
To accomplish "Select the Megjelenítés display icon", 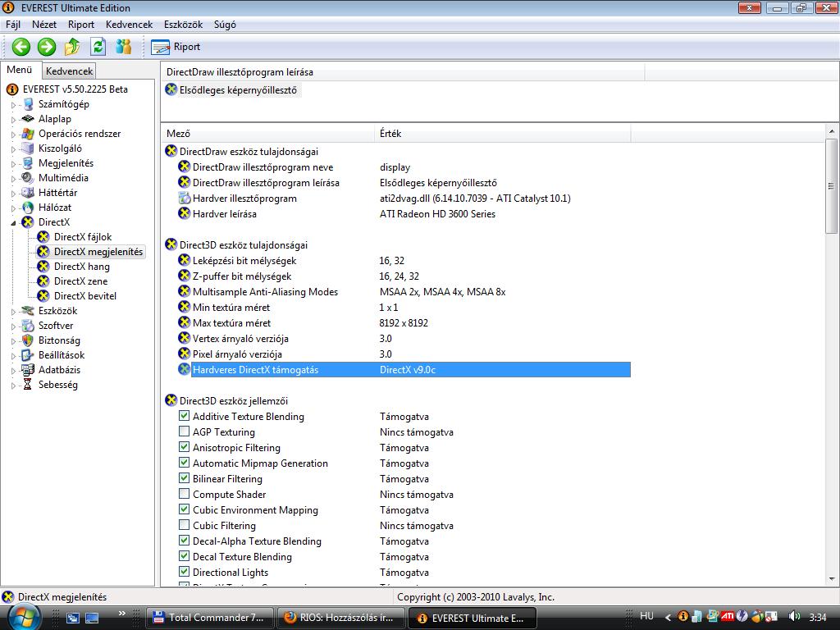I will 28,163.
